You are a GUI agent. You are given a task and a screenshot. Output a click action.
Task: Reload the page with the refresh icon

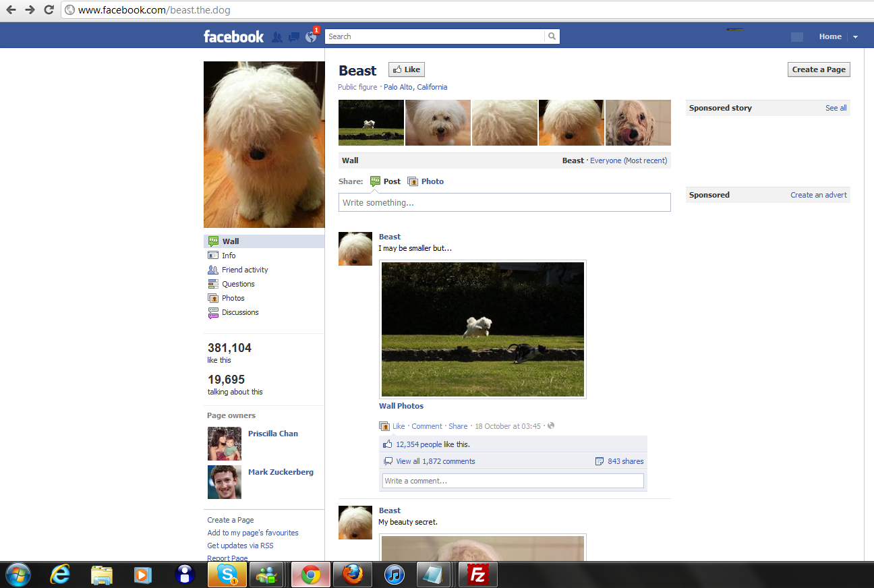click(x=49, y=10)
